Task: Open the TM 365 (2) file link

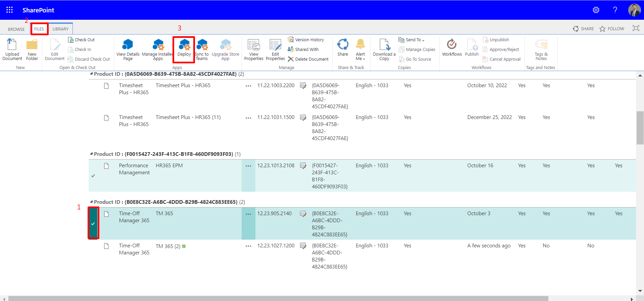Action: tap(168, 246)
